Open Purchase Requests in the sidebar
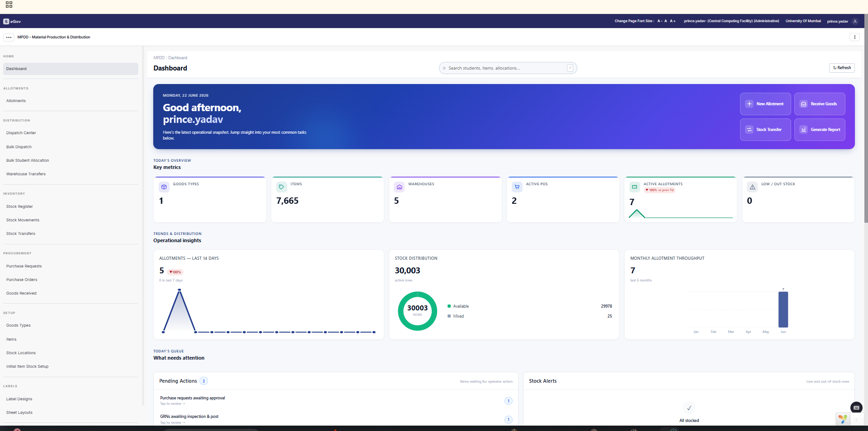Viewport: 868px width, 431px height. click(71, 266)
